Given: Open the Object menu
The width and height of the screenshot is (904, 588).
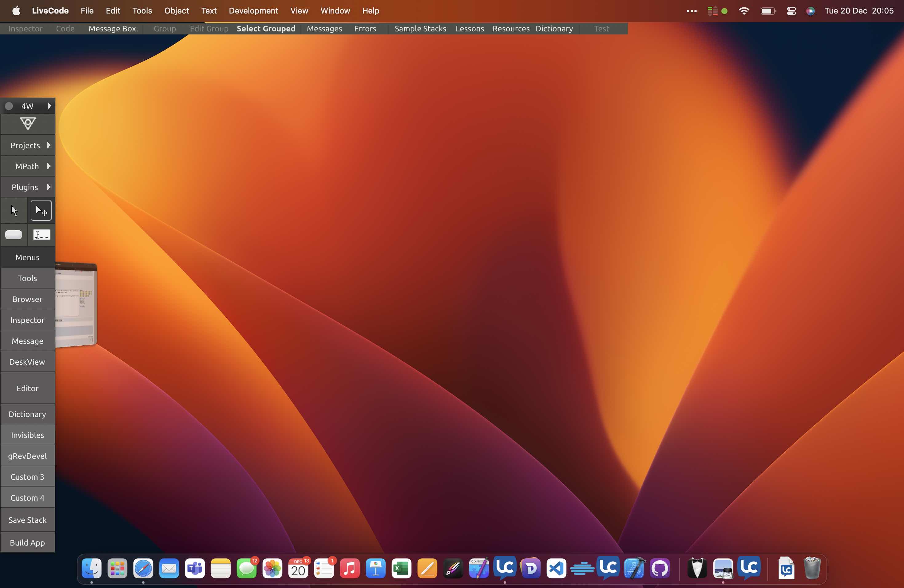Looking at the screenshot, I should (x=176, y=11).
